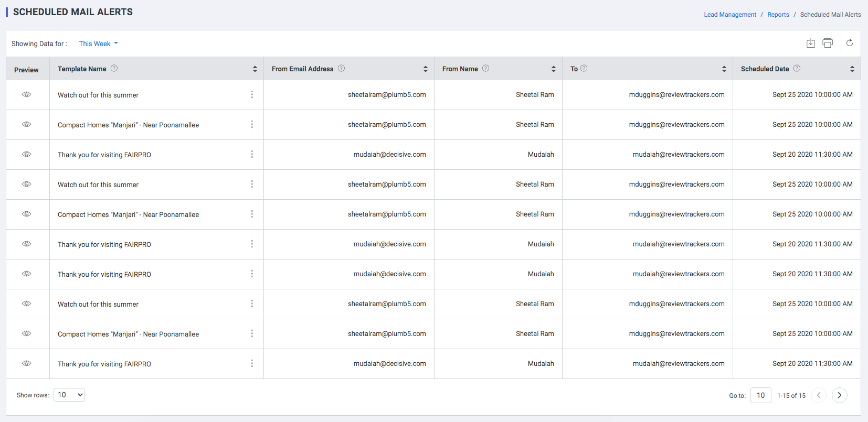
Task: Preview the sixth row's template with eye icon
Action: click(27, 244)
